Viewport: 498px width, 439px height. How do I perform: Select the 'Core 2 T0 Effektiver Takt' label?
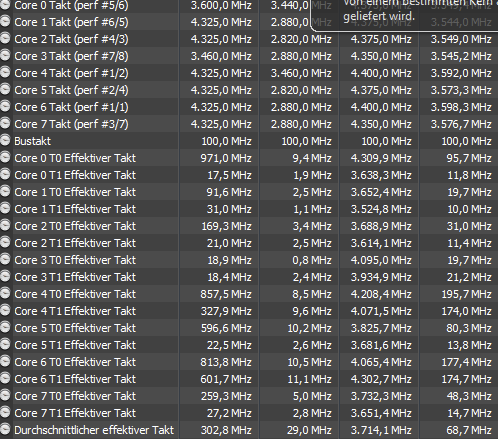75,226
